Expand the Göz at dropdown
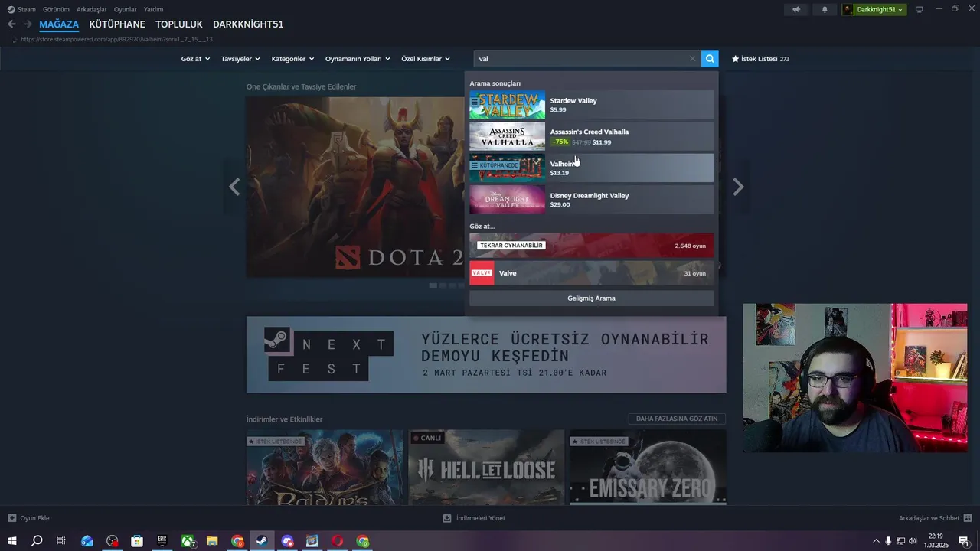 (195, 59)
